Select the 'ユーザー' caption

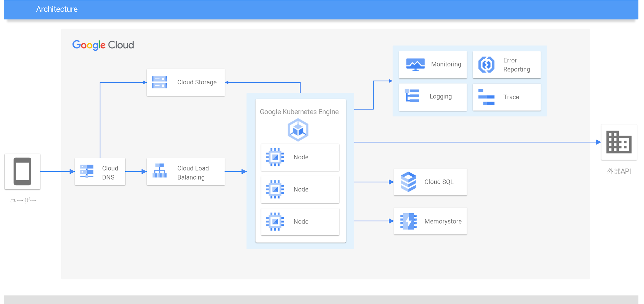[x=23, y=200]
